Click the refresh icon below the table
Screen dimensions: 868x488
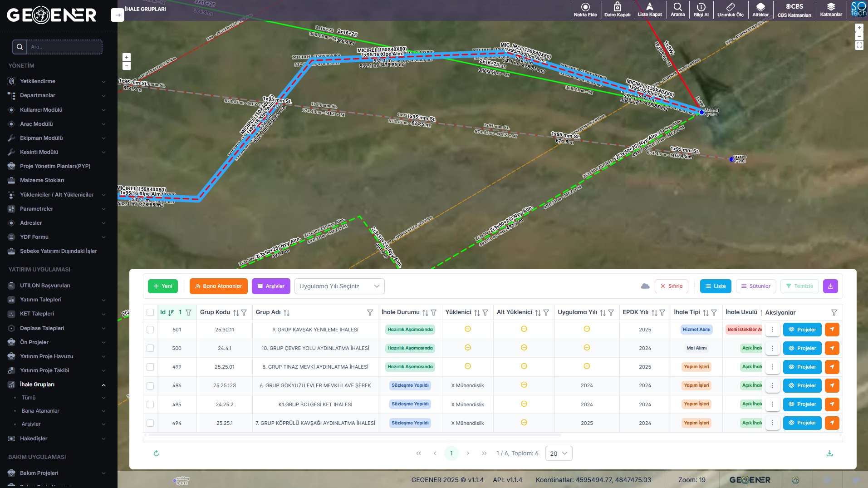pos(156,453)
